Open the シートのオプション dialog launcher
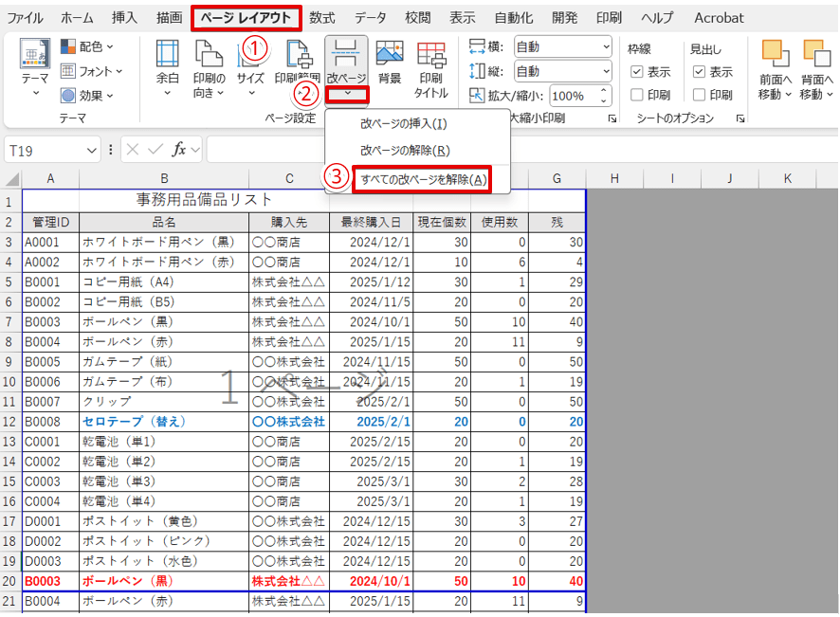 pyautogui.click(x=740, y=117)
